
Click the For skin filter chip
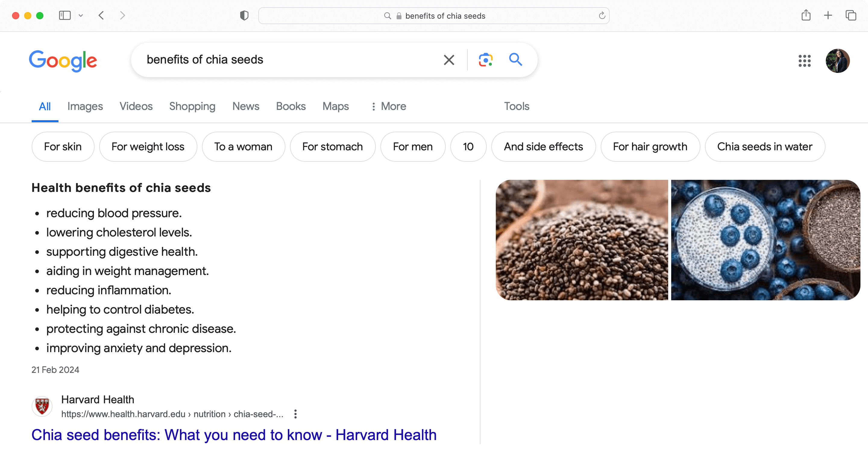(63, 146)
